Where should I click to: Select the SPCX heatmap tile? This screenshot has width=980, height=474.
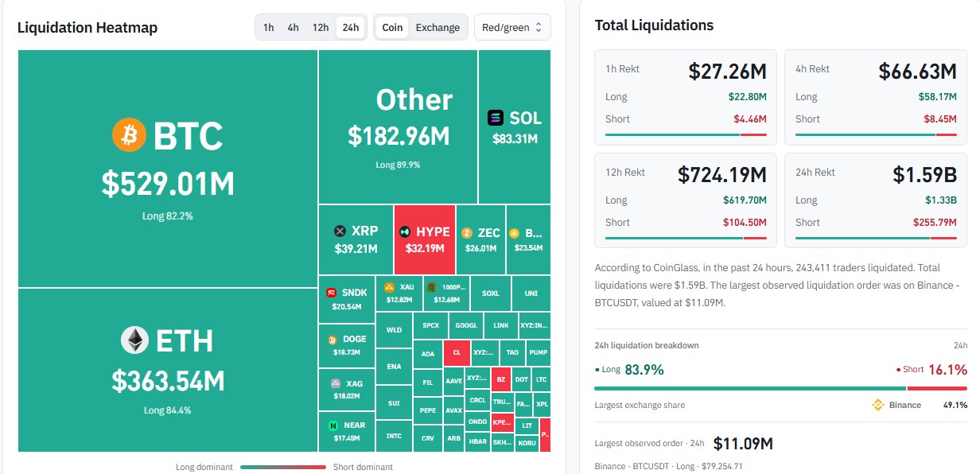pos(431,325)
